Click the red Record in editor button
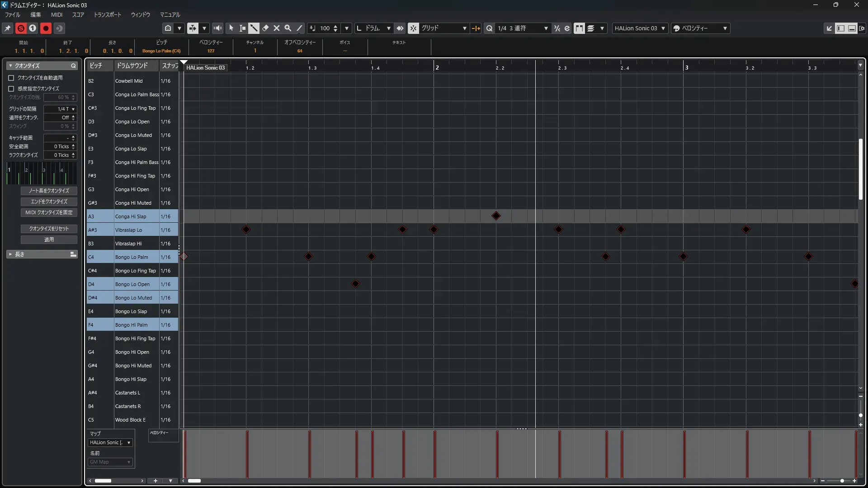Screen dimensions: 868x488 (x=46, y=28)
